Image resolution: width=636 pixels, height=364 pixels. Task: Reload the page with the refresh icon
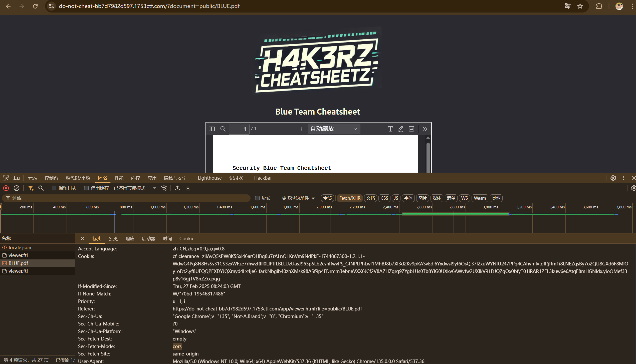(x=35, y=6)
